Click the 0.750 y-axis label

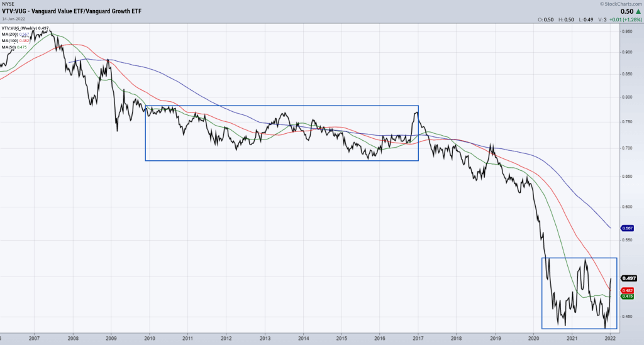click(x=627, y=122)
